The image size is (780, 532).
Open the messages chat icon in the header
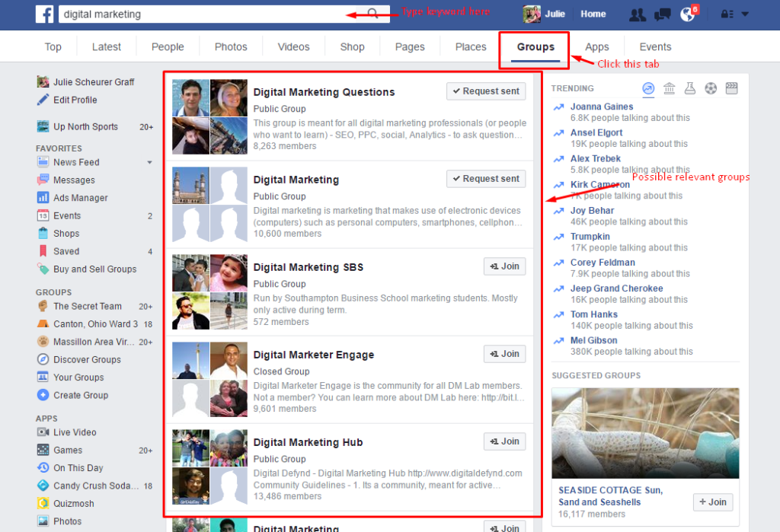(662, 14)
